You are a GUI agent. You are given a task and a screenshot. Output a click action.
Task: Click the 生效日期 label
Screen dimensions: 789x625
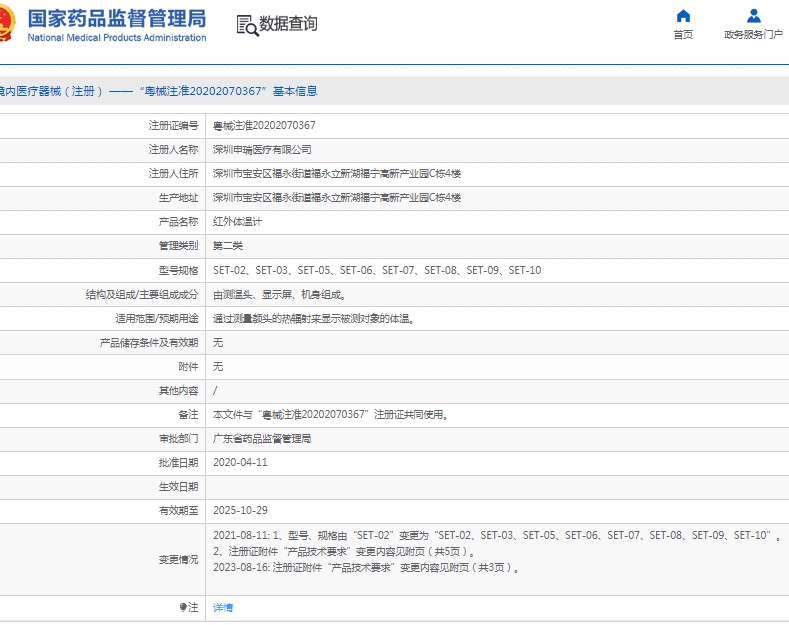[178, 487]
